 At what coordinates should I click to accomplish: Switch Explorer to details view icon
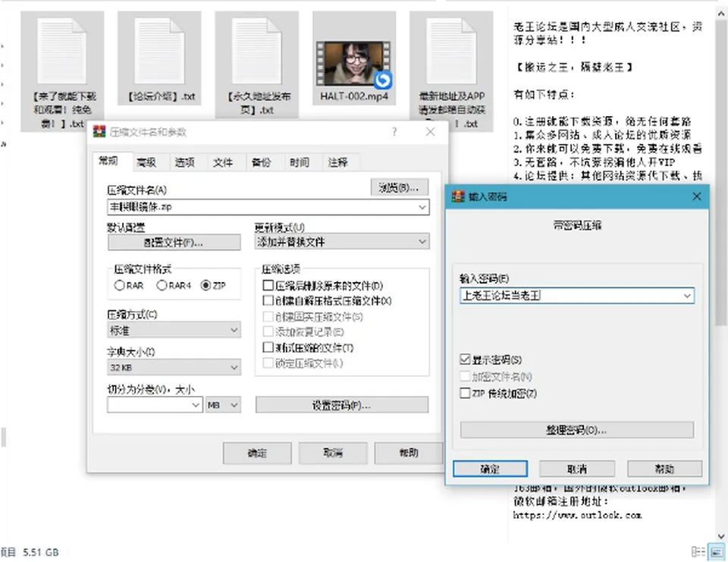pos(698,552)
